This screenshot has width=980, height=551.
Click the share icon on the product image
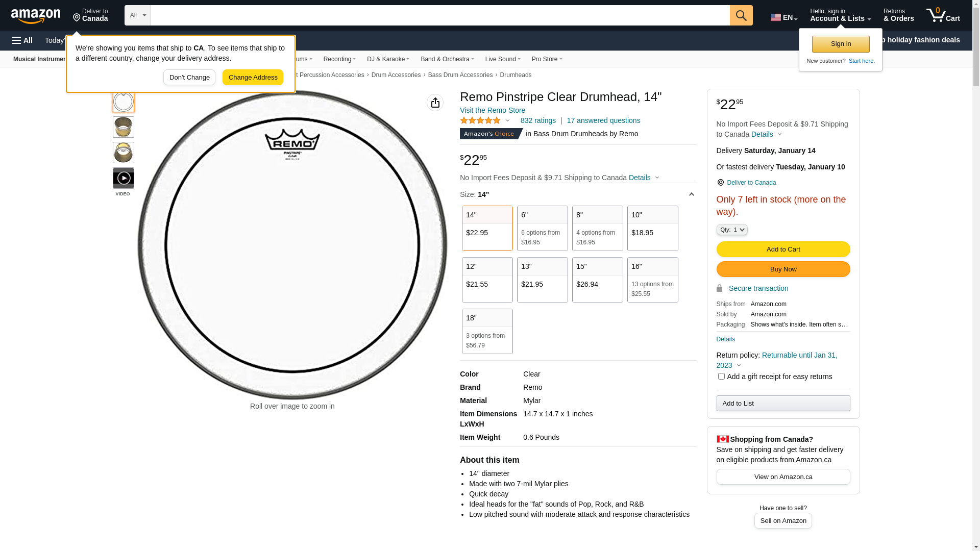[435, 103]
